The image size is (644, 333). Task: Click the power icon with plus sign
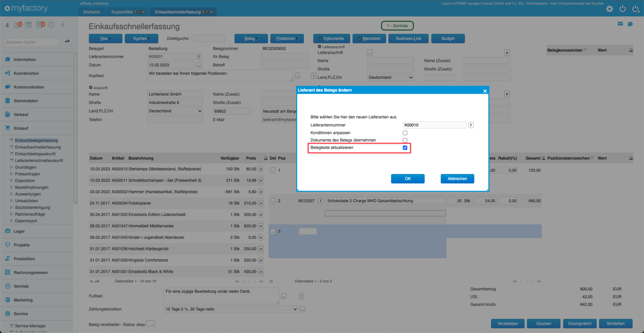(x=636, y=8)
